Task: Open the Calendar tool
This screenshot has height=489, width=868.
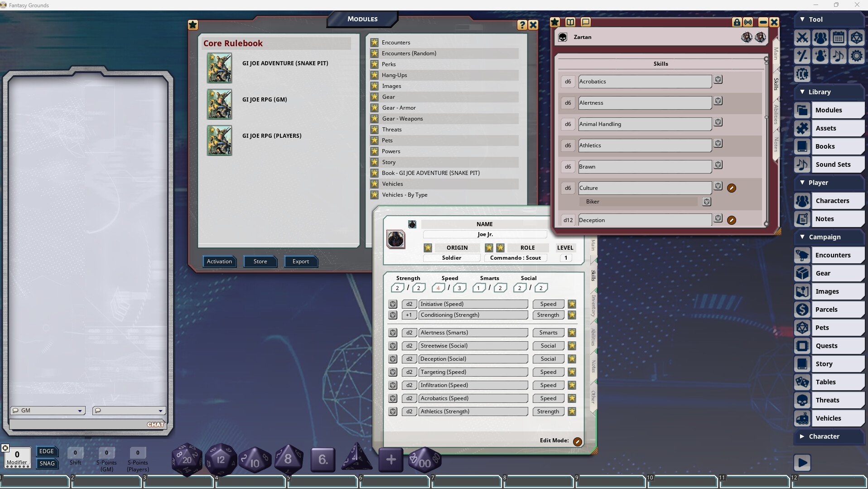Action: coord(839,38)
